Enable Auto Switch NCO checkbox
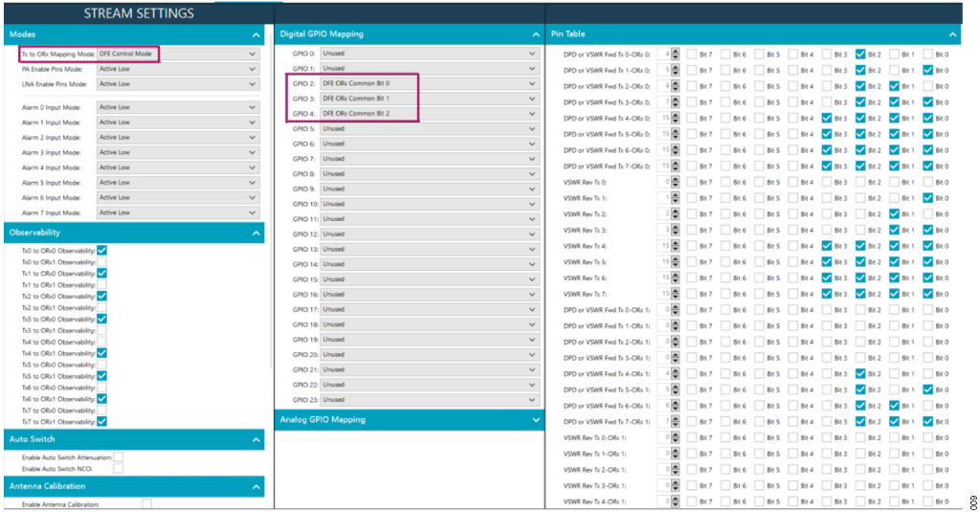980x512 pixels. coord(118,469)
